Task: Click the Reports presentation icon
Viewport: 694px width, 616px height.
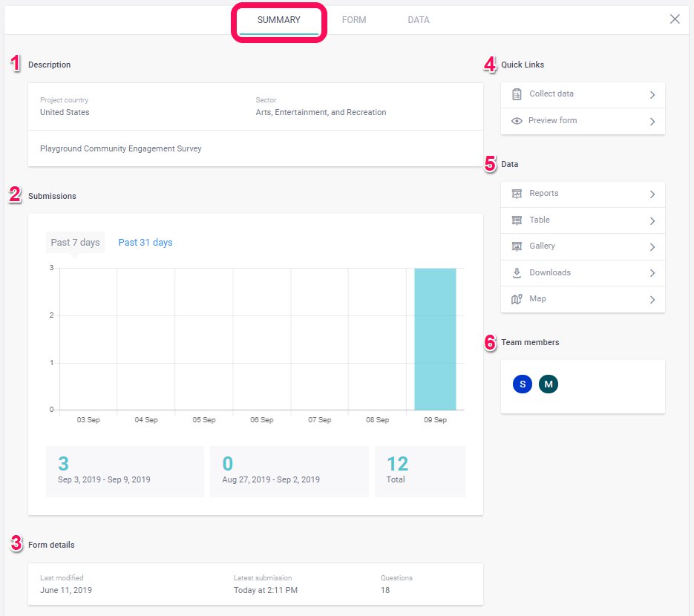Action: point(517,194)
